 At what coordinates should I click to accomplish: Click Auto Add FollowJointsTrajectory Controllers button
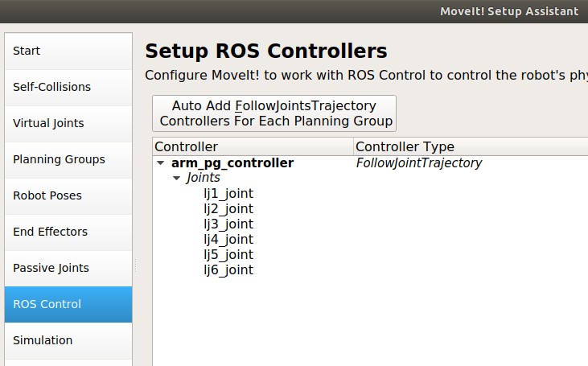(274, 113)
